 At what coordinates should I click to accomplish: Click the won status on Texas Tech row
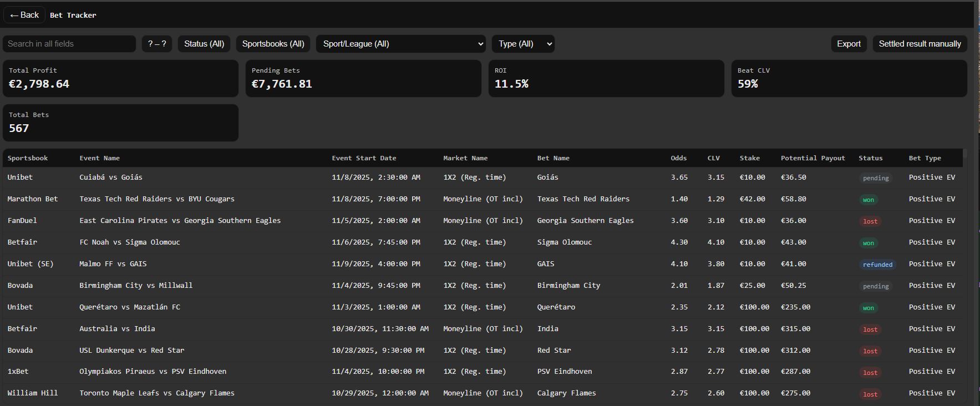pyautogui.click(x=868, y=200)
